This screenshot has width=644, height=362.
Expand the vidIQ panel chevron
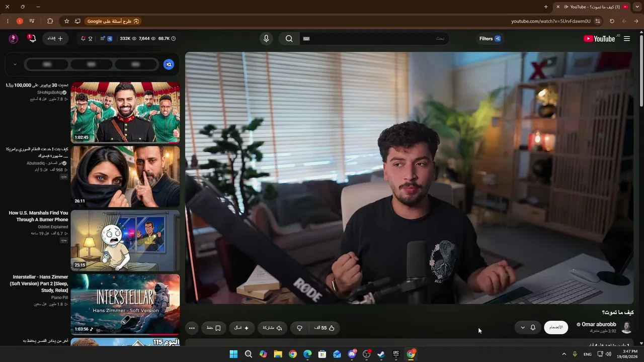pyautogui.click(x=15, y=64)
